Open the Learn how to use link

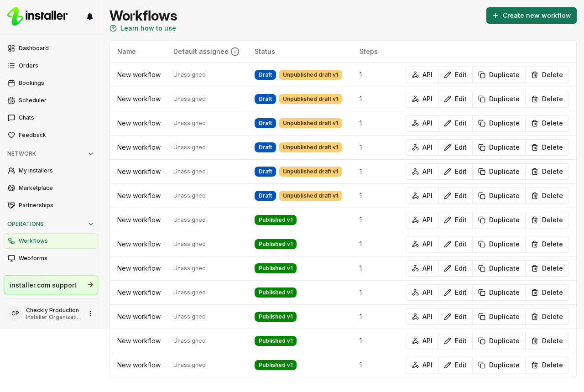click(143, 28)
